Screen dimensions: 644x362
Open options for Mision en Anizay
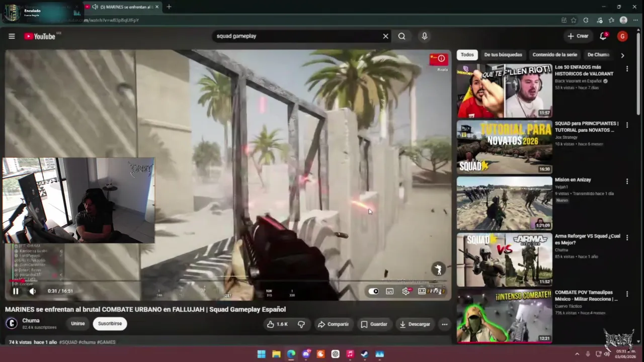pos(627,182)
